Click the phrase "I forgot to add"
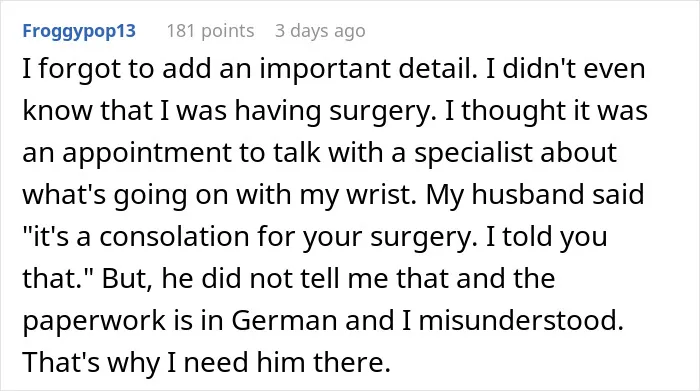The width and height of the screenshot is (700, 391). point(117,69)
